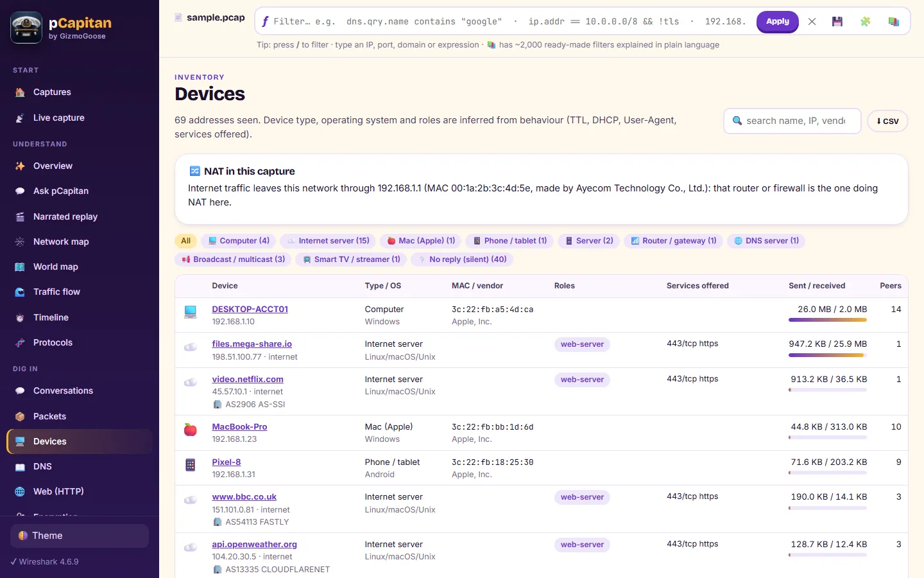Click the Apply filter button
Viewport: 924px width, 578px height.
pos(778,22)
